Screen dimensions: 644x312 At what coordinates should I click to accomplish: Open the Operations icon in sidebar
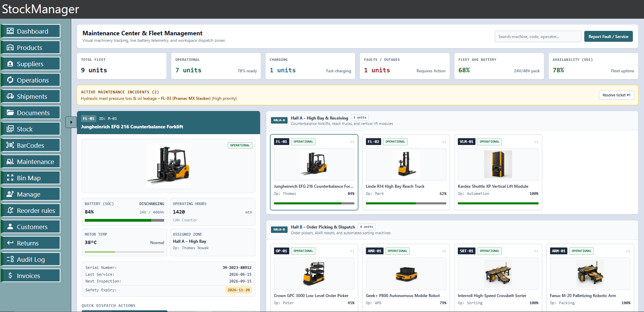10,80
